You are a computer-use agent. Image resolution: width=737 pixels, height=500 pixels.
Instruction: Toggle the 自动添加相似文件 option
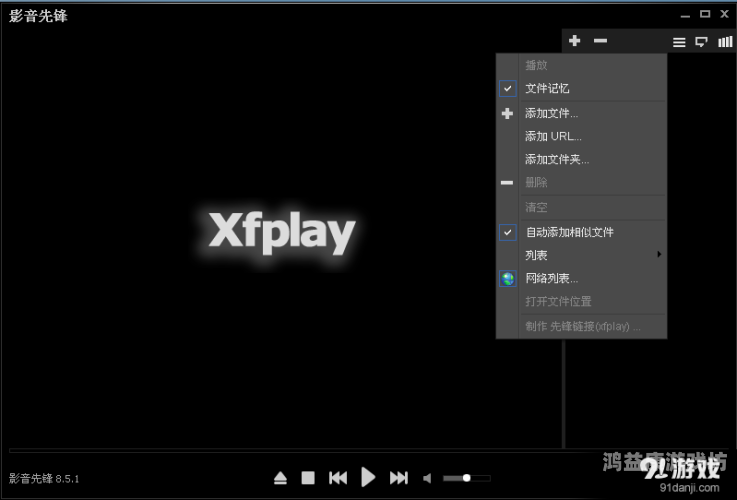coord(581,232)
